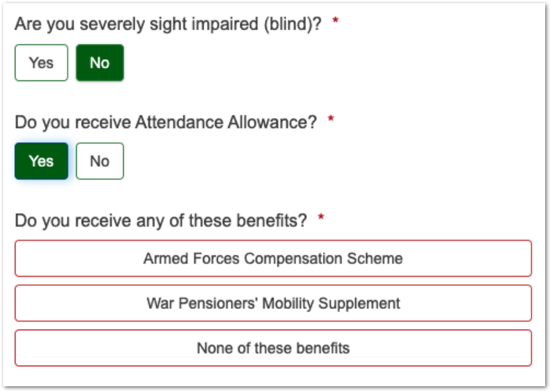The width and height of the screenshot is (551, 392).
Task: Click the red asterisk beside the benefits question
Action: coord(321,219)
